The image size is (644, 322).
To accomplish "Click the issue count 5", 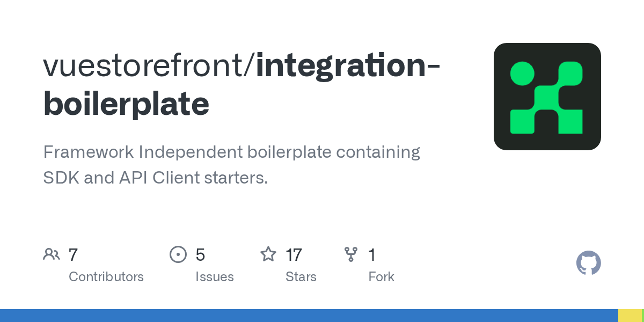I will pos(200,254).
